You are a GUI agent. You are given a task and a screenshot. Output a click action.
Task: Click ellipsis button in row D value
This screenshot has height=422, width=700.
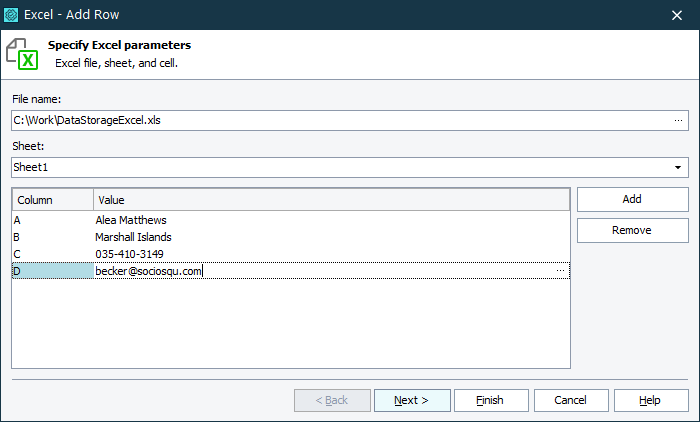click(560, 271)
